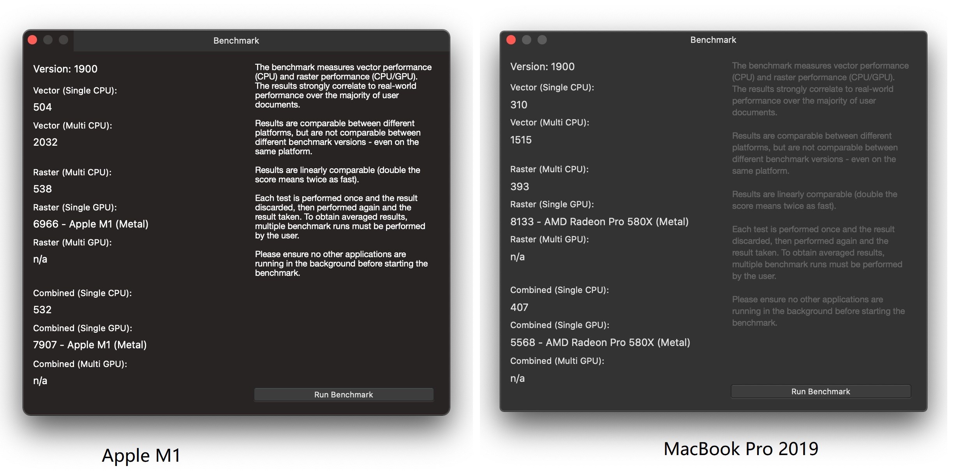Select the 2032 Vector Multi CPU score
Screen dimensions: 980x473
pos(45,142)
